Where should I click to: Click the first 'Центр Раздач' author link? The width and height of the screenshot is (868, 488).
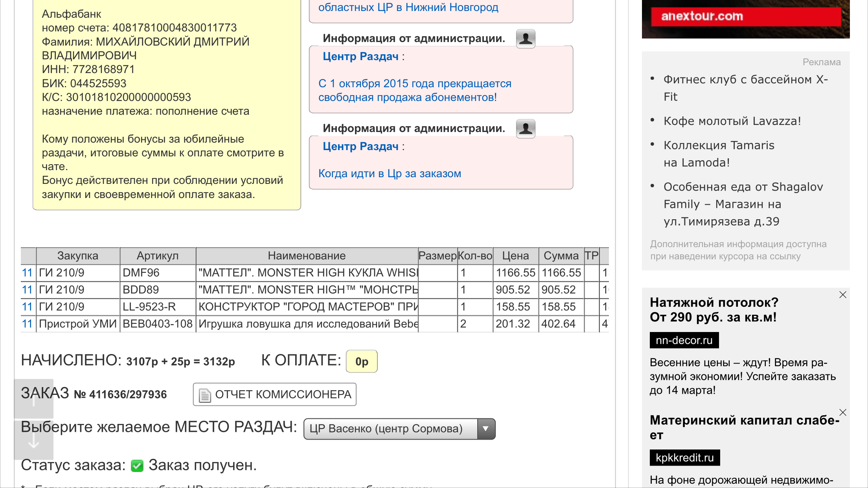(x=360, y=57)
